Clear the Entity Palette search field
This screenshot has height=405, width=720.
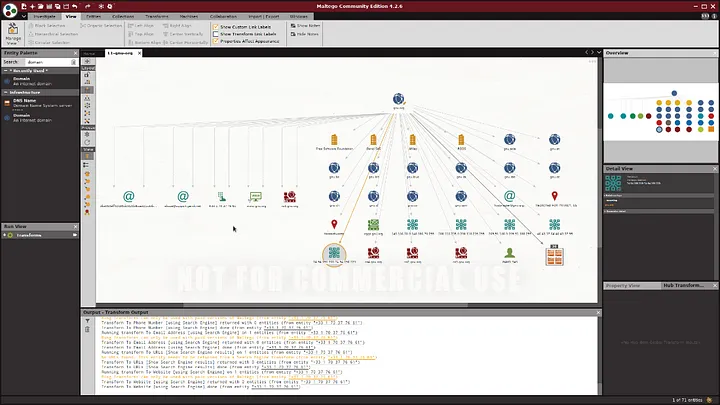click(x=73, y=62)
